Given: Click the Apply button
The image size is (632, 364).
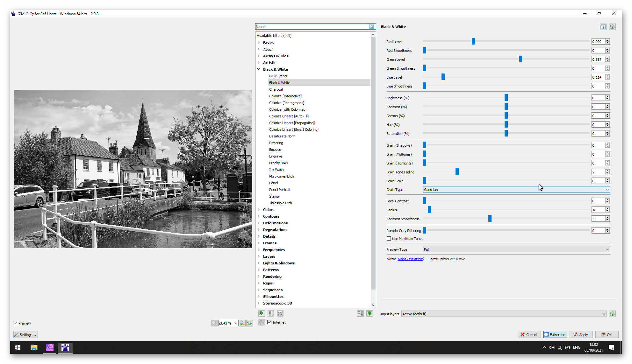Looking at the screenshot, I should click(x=581, y=334).
